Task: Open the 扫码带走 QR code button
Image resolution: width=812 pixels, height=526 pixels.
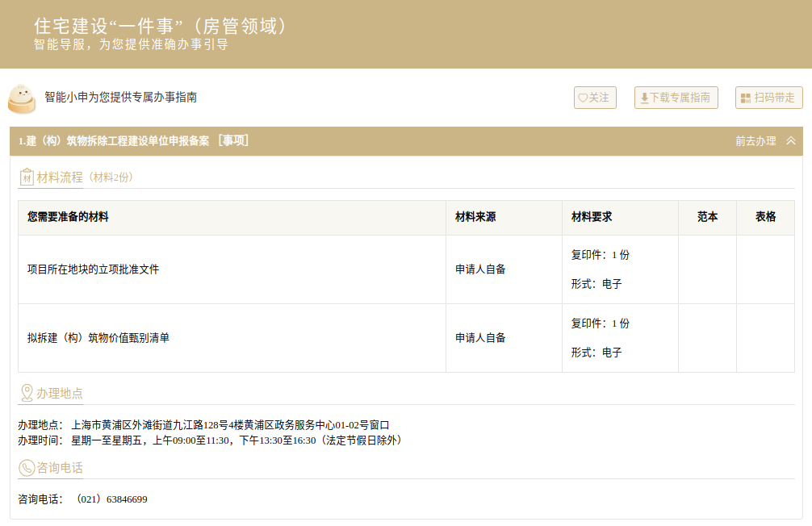Action: (768, 98)
